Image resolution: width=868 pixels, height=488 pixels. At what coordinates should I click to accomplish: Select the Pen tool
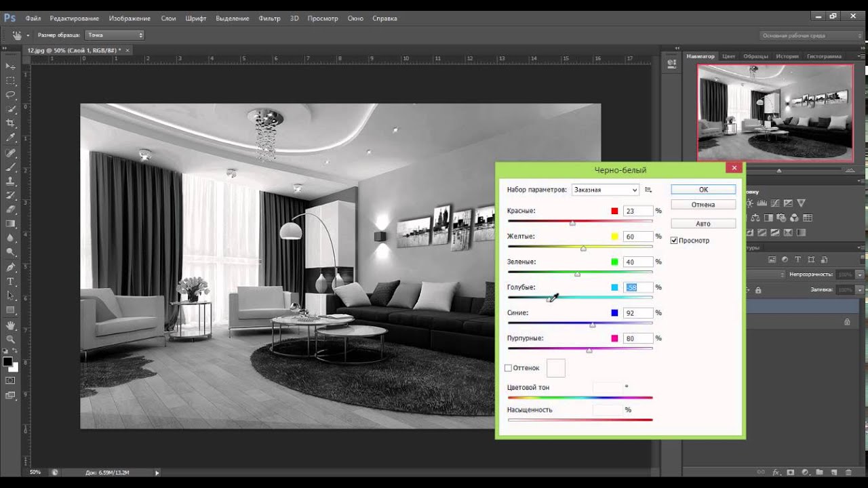pos(10,268)
